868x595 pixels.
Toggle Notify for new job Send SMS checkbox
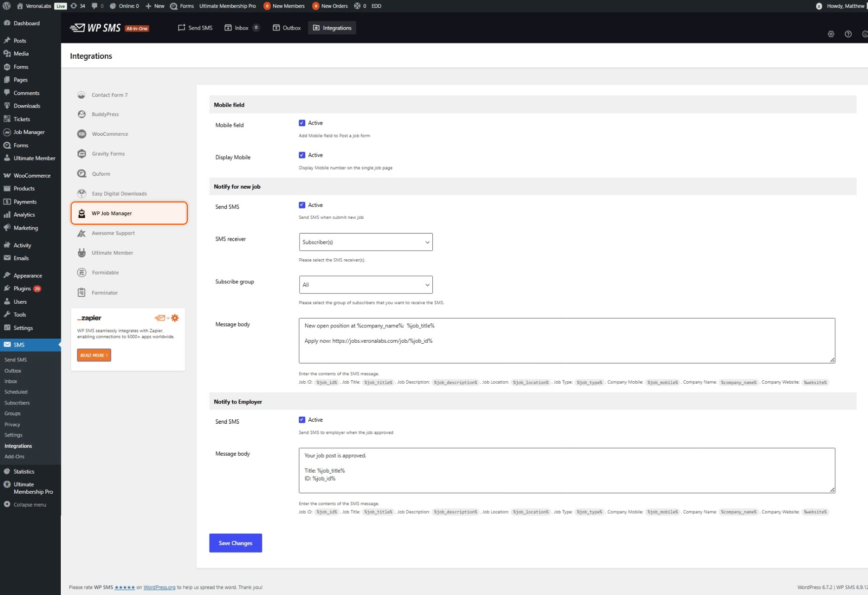(302, 205)
